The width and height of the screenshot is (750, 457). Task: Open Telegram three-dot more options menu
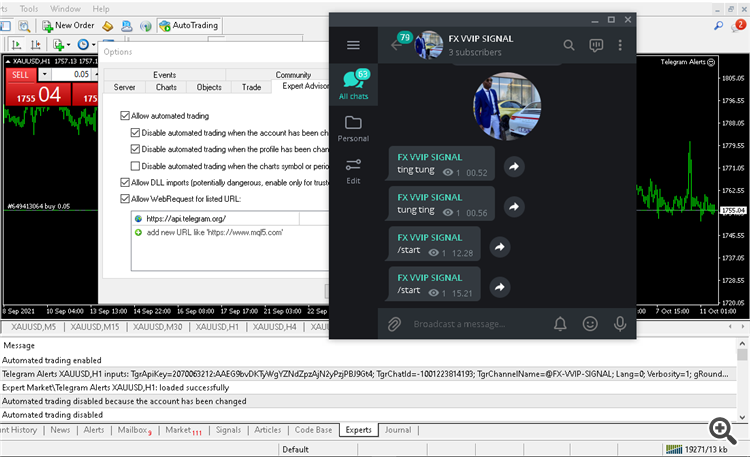click(x=620, y=45)
